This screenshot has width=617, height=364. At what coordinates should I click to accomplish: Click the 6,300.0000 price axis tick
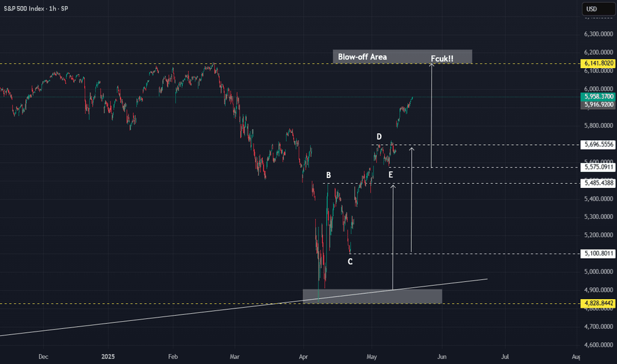pyautogui.click(x=598, y=34)
